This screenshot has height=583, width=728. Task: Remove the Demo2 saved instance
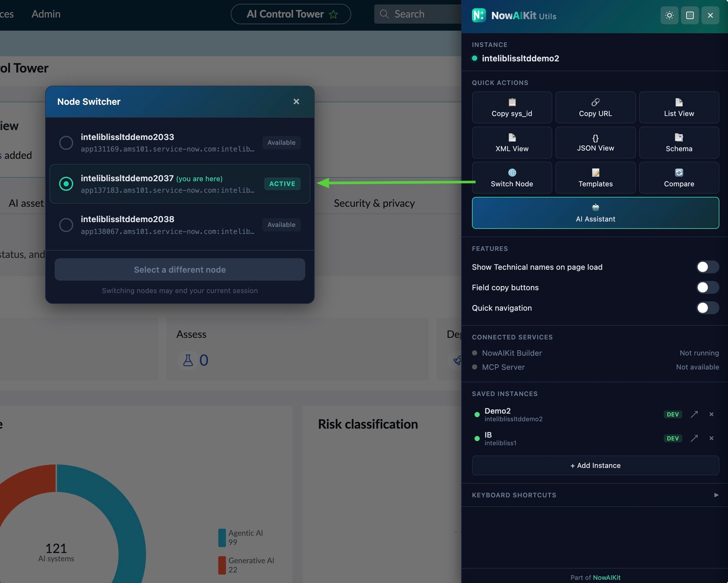[x=711, y=414]
